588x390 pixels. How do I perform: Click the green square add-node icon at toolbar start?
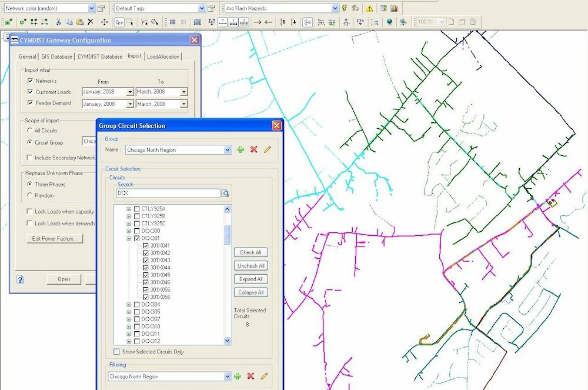coord(9,22)
